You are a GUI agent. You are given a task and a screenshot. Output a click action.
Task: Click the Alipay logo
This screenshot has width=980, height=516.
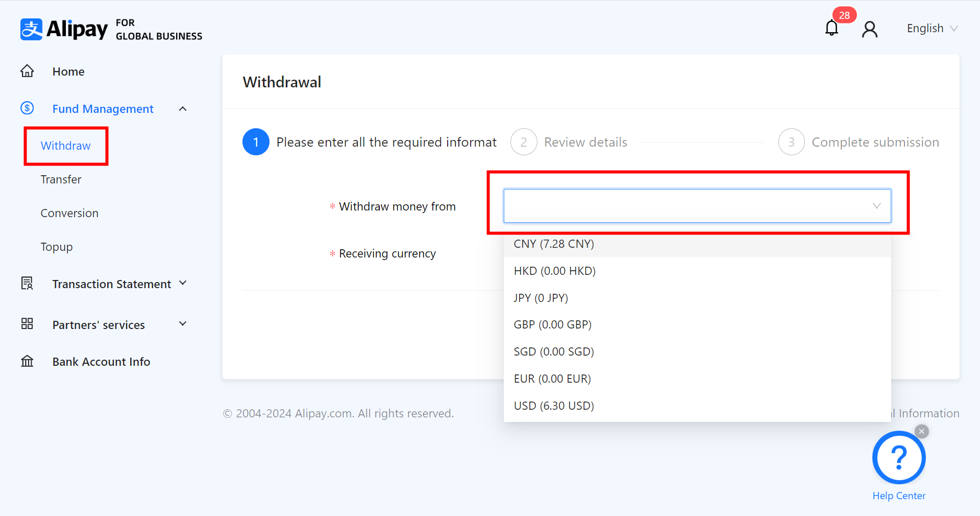click(x=64, y=29)
